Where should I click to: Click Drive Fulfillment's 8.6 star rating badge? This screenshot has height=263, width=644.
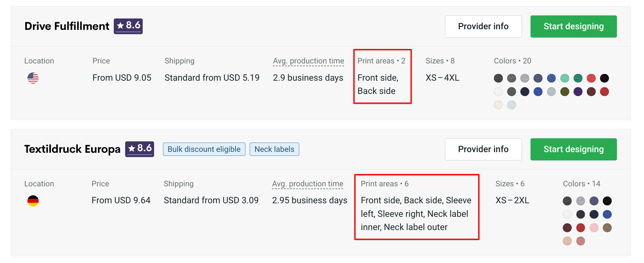pyautogui.click(x=128, y=26)
